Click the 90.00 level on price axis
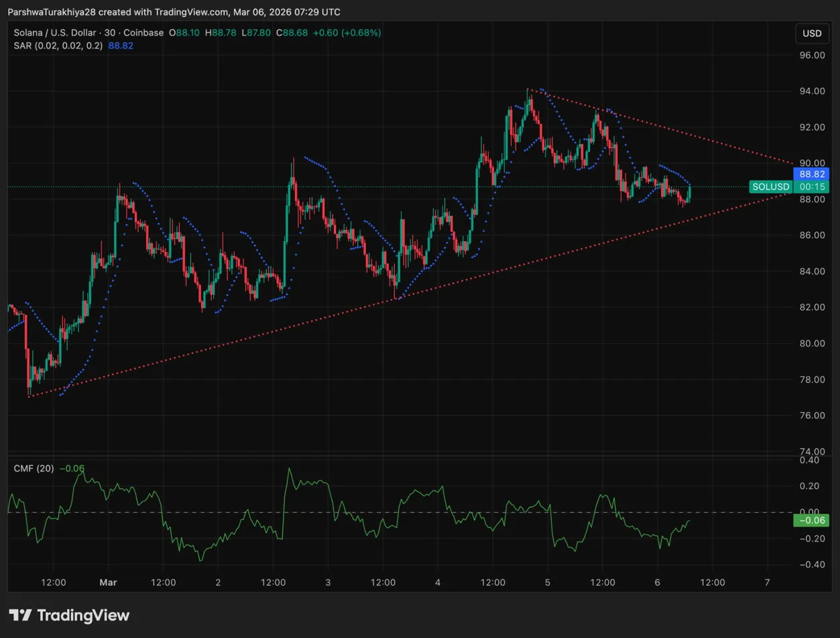This screenshot has width=840, height=638. click(x=811, y=163)
